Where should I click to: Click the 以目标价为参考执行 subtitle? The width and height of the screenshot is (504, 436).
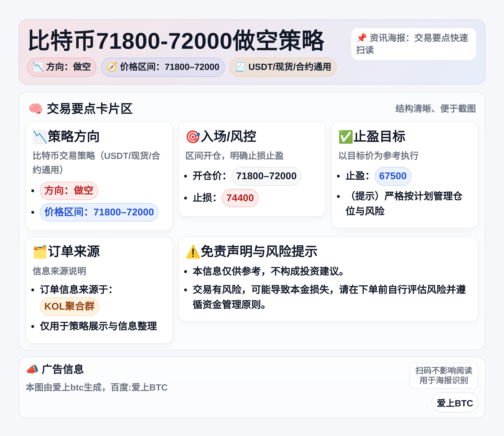tap(379, 156)
